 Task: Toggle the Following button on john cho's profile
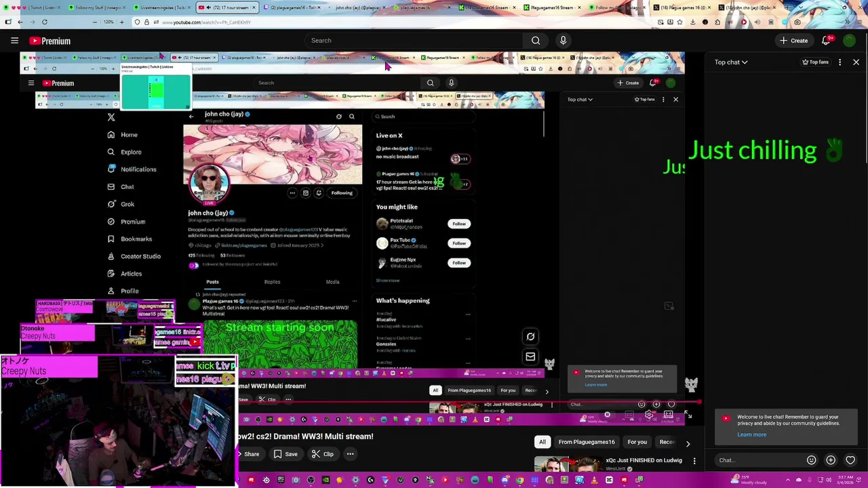[342, 193]
